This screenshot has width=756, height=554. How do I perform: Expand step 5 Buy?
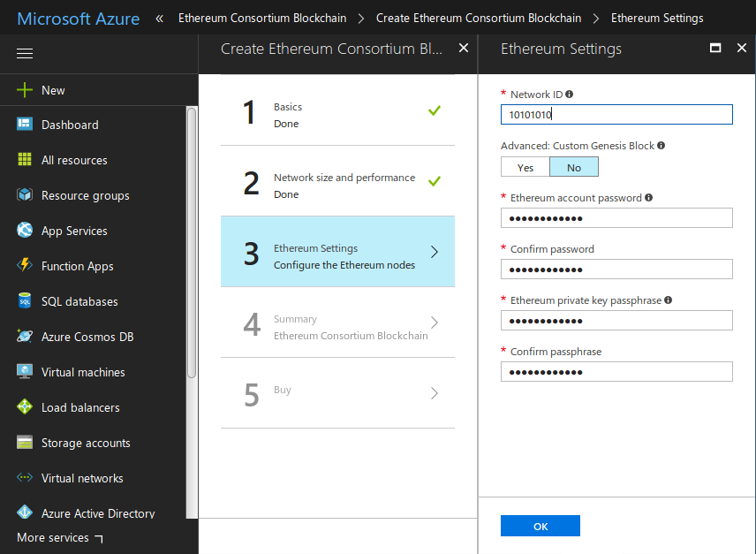[x=434, y=393]
